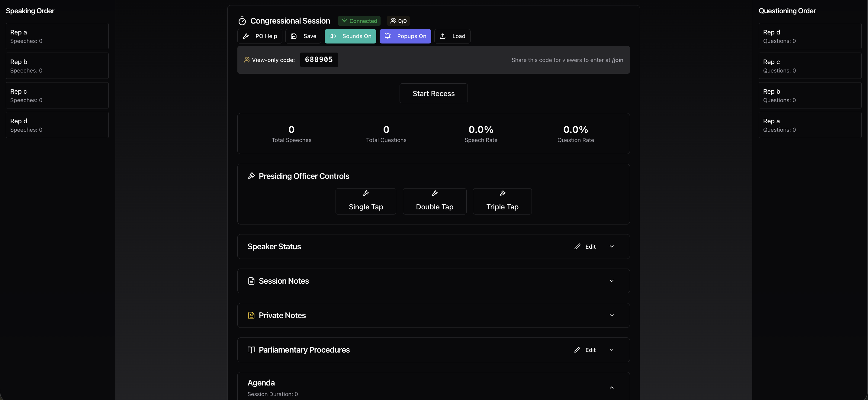
Task: Click the gavel icon above Single Tap
Action: [x=366, y=193]
